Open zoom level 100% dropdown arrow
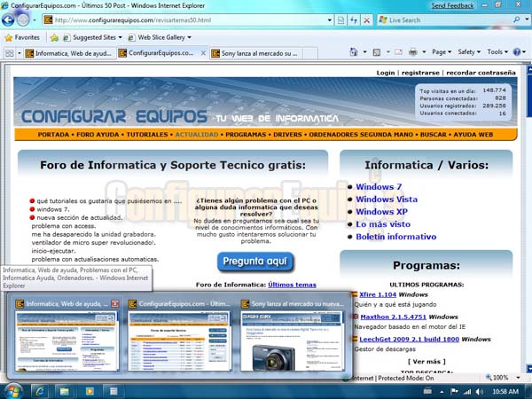The width and height of the screenshot is (532, 399). click(x=518, y=378)
